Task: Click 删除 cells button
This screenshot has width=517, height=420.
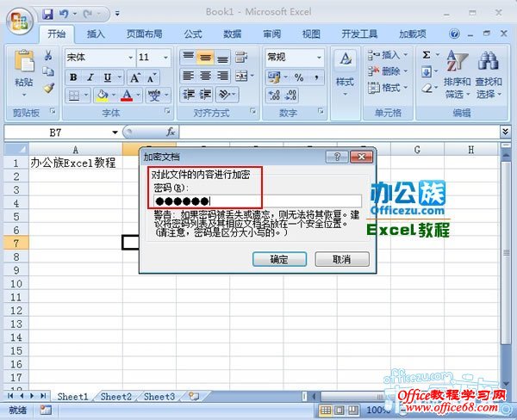Action: point(388,71)
